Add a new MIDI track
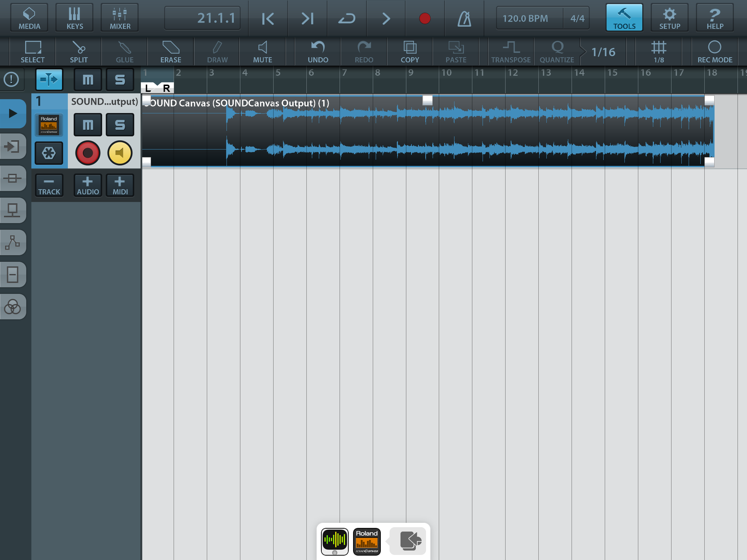 [120, 185]
